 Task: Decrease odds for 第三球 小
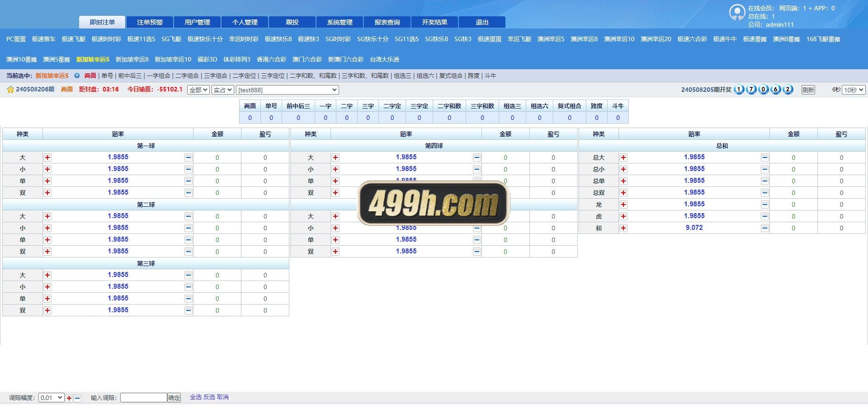[189, 287]
